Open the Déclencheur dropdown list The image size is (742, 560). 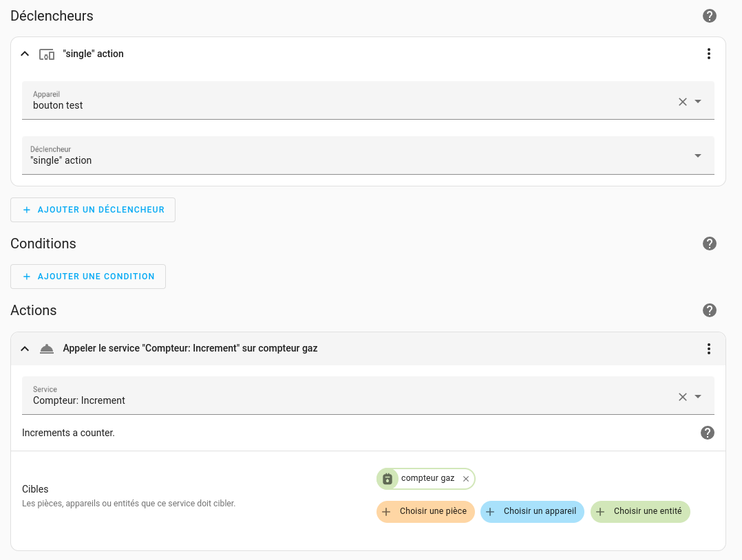click(x=698, y=155)
